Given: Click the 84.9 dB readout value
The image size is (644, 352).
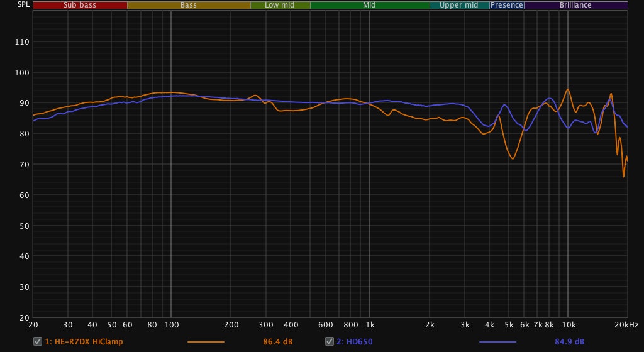Looking at the screenshot, I should [x=569, y=342].
